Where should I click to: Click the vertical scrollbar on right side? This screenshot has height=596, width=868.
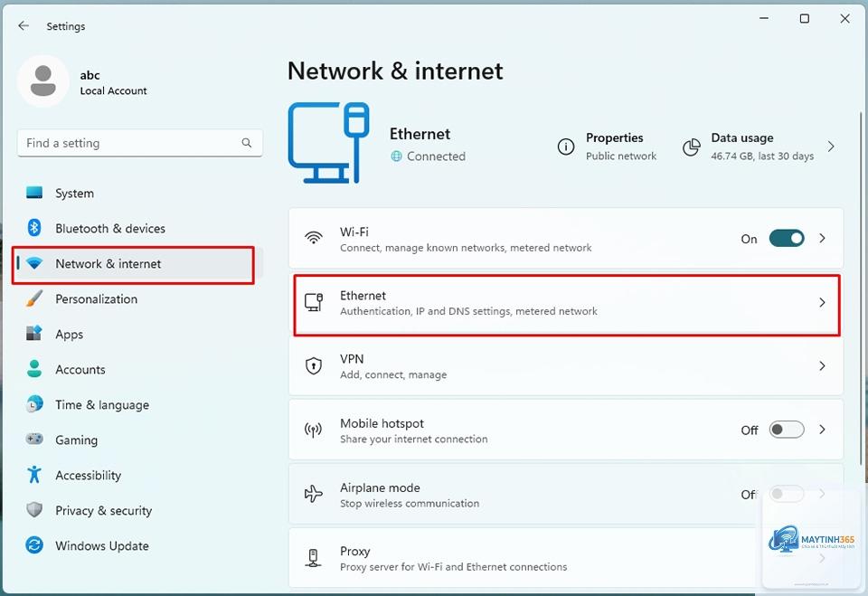coord(861,288)
